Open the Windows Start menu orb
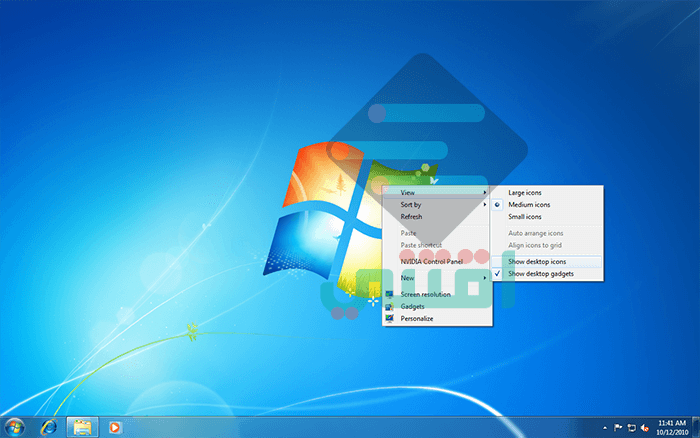This screenshot has height=438, width=700. [x=14, y=427]
